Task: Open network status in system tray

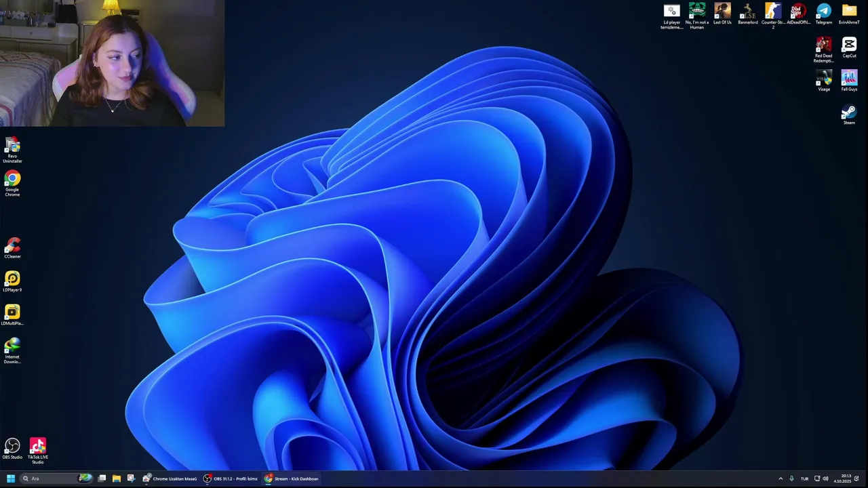Action: (817, 479)
